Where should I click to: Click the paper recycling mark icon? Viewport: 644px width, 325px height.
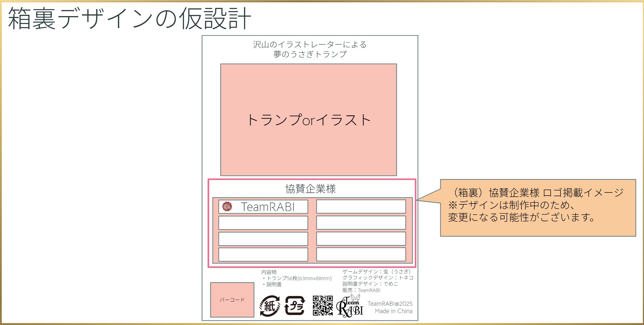269,306
